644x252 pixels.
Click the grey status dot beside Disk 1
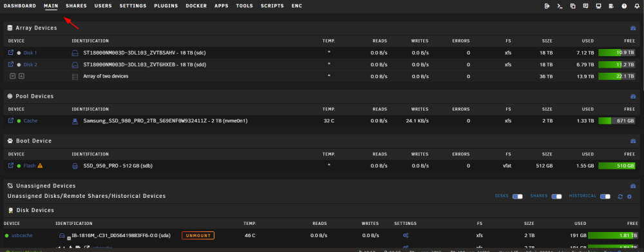19,53
